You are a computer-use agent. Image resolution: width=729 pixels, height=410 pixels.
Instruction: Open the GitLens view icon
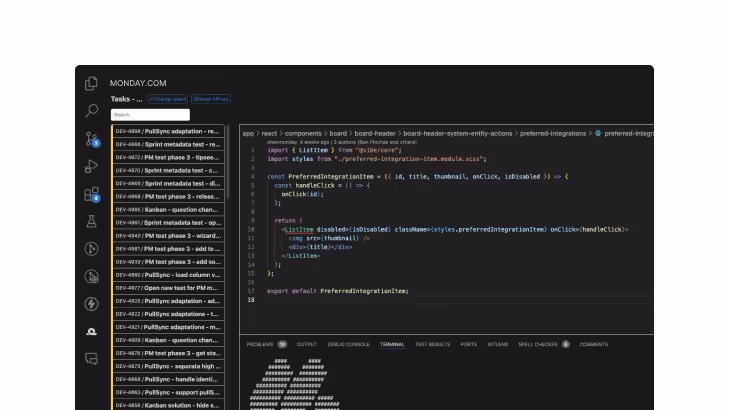point(91,249)
